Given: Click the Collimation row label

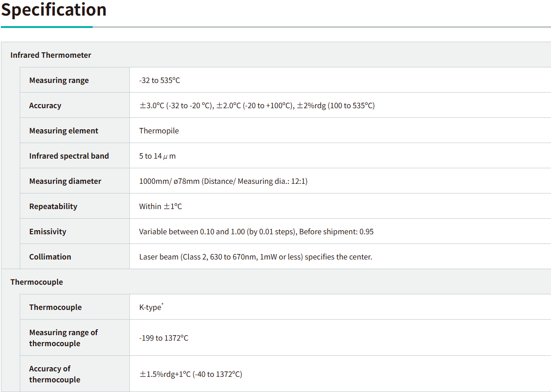Looking at the screenshot, I should point(50,257).
